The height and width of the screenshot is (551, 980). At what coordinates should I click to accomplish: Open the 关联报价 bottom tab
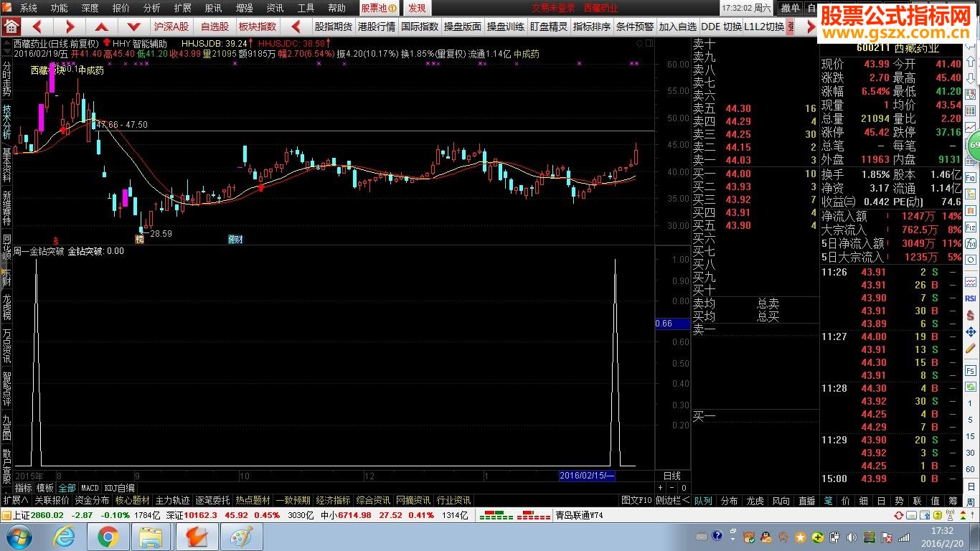point(52,500)
